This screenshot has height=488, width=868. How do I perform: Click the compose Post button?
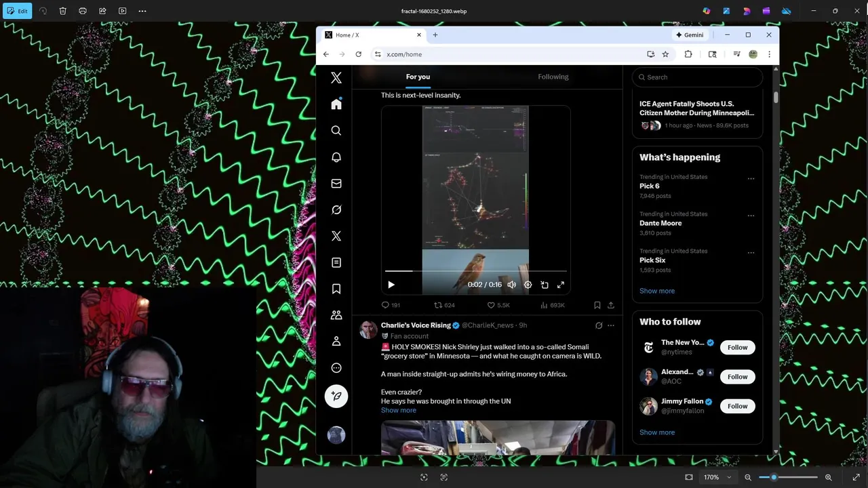pos(336,396)
